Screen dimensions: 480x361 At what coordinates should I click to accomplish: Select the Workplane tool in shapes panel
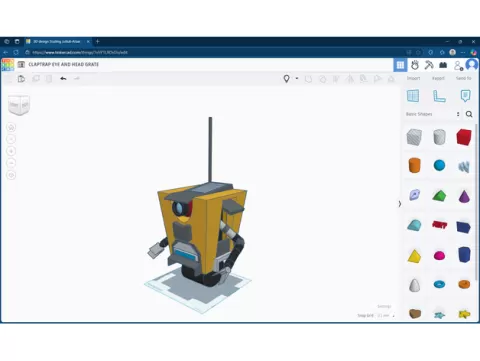coord(413,96)
